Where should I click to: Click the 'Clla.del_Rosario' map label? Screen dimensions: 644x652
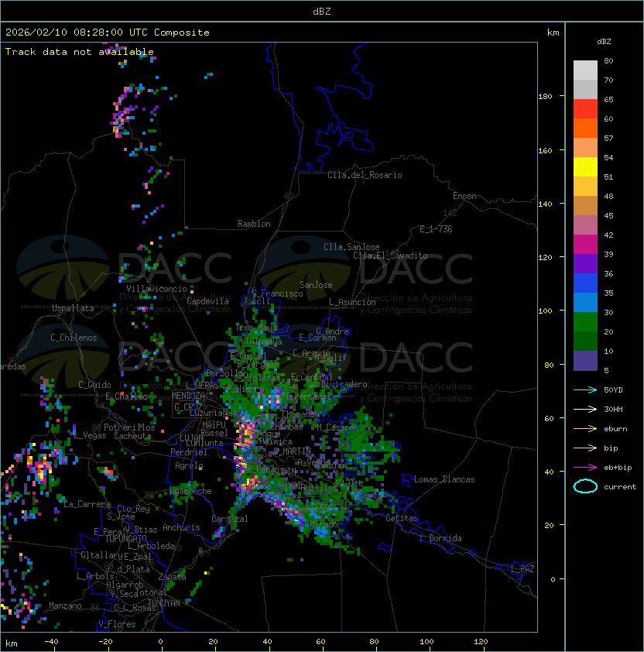[x=365, y=175]
